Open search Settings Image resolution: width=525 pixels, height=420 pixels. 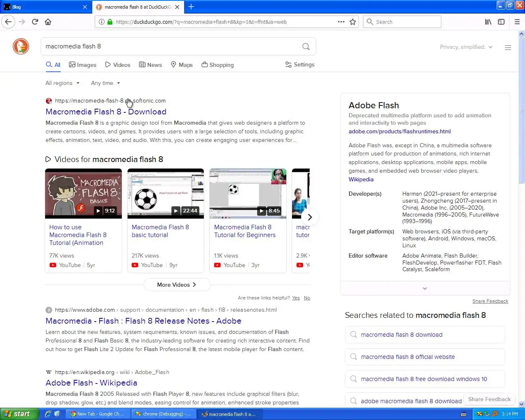point(300,65)
